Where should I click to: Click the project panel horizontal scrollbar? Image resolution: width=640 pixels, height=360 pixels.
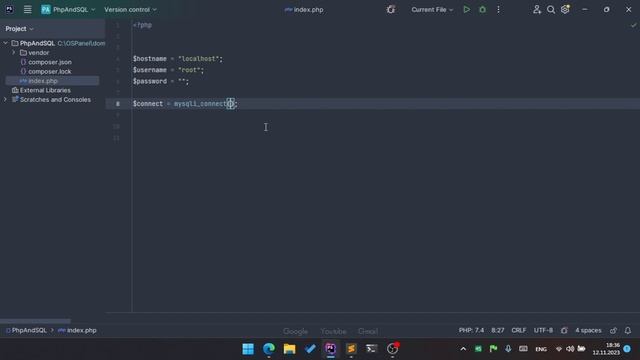35,321
